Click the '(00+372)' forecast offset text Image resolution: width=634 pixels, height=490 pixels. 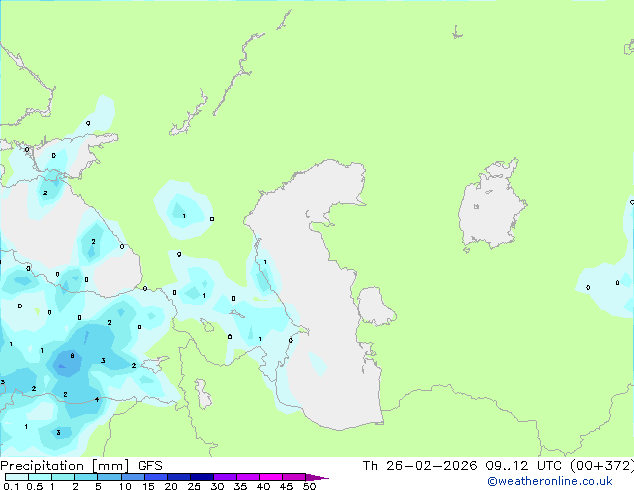[602, 466]
